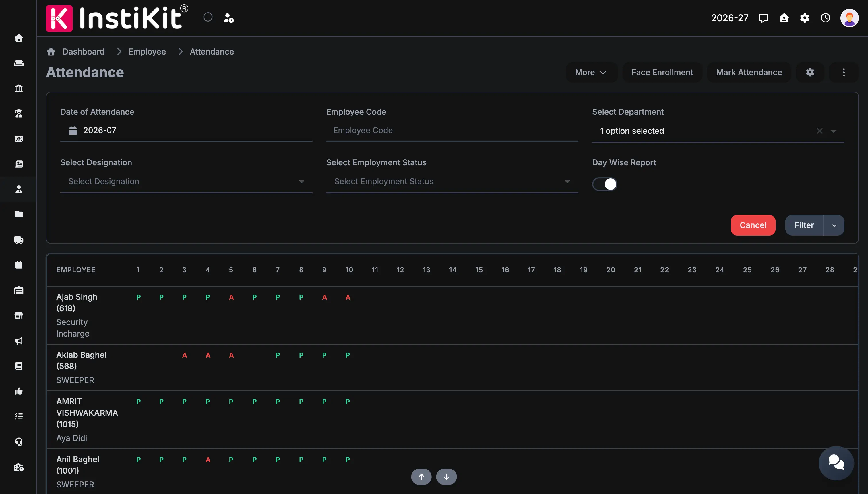Viewport: 868px width, 494px height.
Task: Toggle the Day Wise Report switch
Action: pos(604,184)
